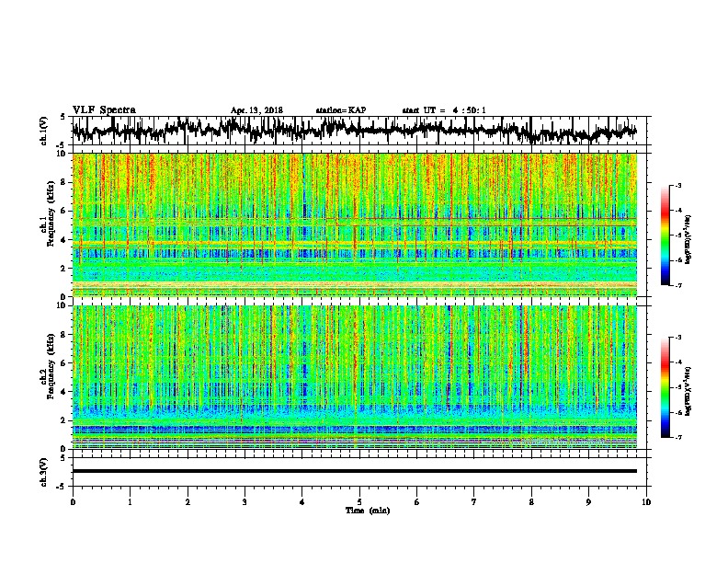Click the "-7" label on ch.2 color scale
The height and width of the screenshot is (563, 728).
click(677, 437)
